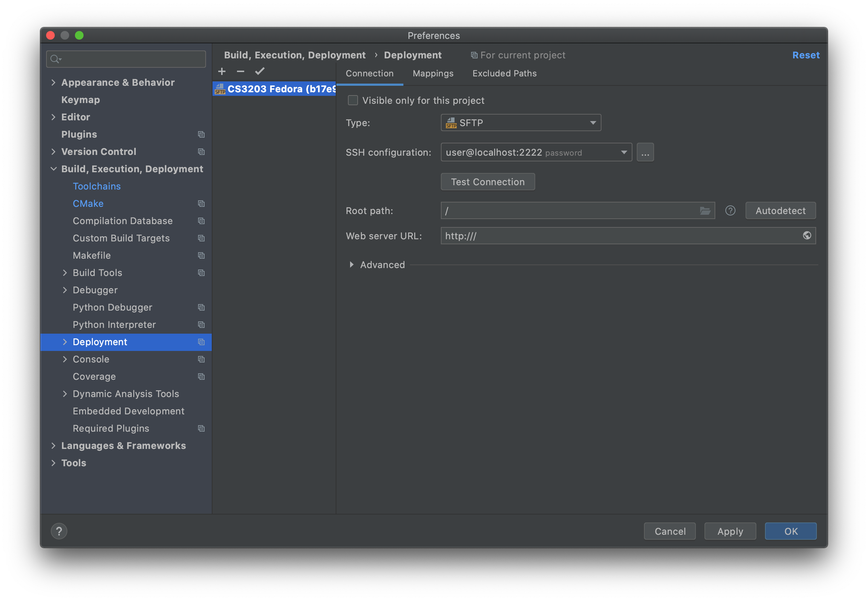Expand the Tools tree node

53,463
